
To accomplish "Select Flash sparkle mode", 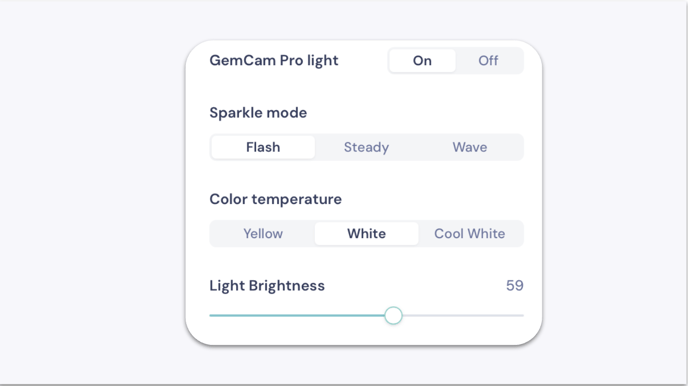I will pos(263,147).
